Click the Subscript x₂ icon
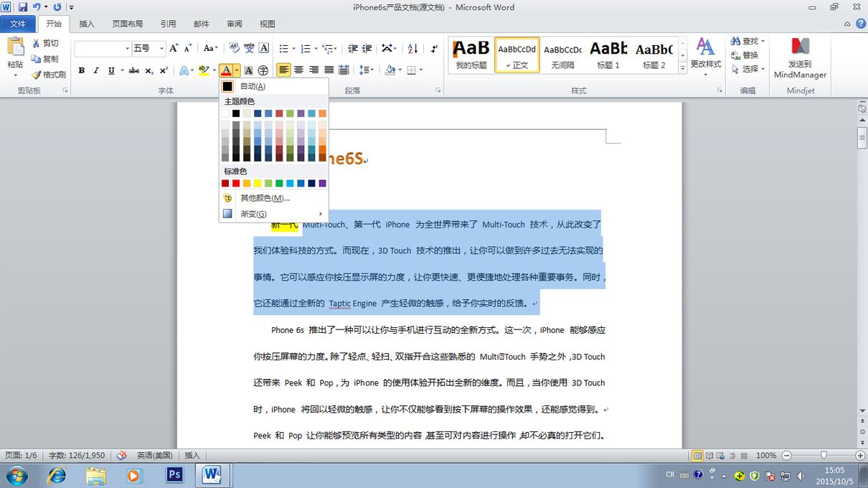This screenshot has height=488, width=868. pos(149,70)
